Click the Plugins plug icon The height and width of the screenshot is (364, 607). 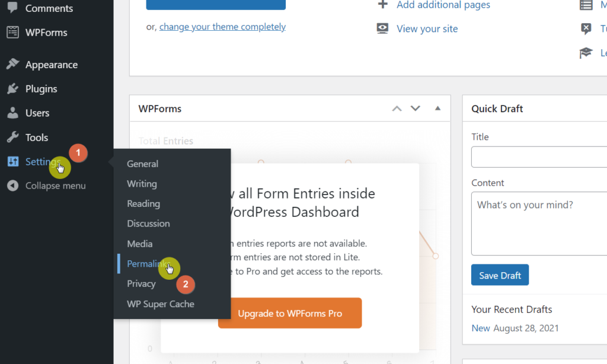(12, 89)
